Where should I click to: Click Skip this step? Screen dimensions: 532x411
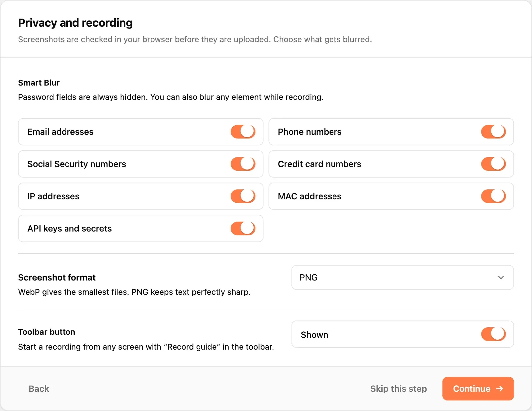[398, 389]
